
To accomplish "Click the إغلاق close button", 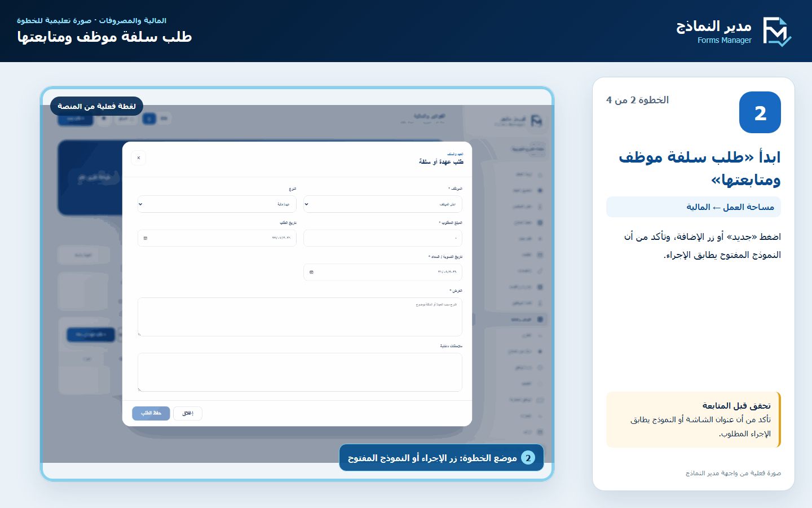I will coord(188,413).
